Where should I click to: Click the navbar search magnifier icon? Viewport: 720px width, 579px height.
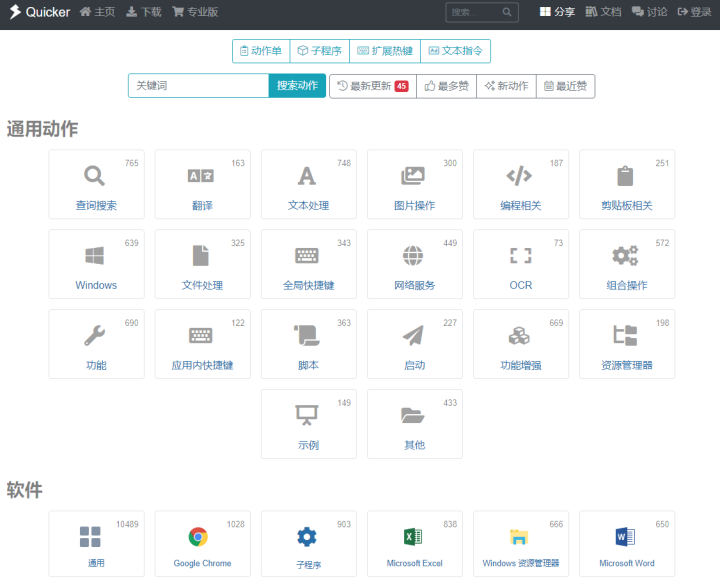point(507,12)
